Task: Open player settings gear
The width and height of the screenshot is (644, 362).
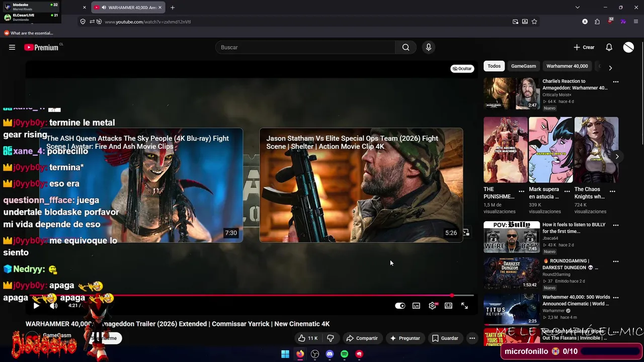Action: (432, 306)
